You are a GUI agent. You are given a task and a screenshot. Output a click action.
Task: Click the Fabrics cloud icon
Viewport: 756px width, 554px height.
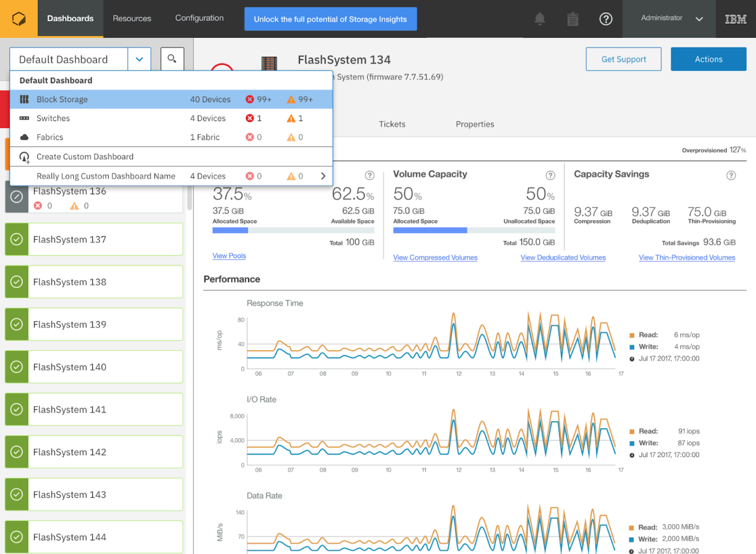coord(23,137)
